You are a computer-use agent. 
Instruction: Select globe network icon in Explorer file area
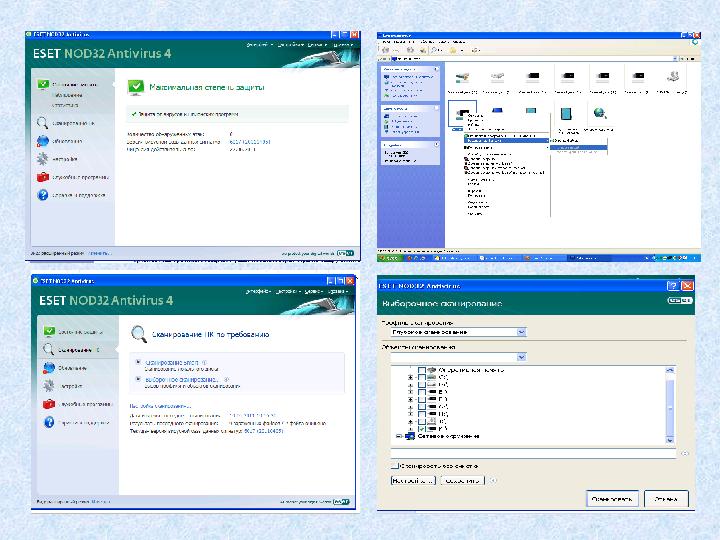[x=600, y=113]
